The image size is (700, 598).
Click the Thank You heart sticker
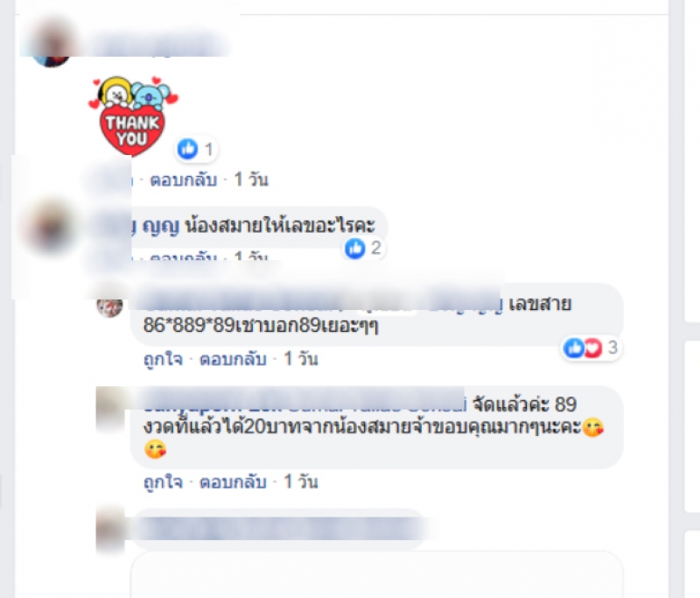pyautogui.click(x=132, y=116)
